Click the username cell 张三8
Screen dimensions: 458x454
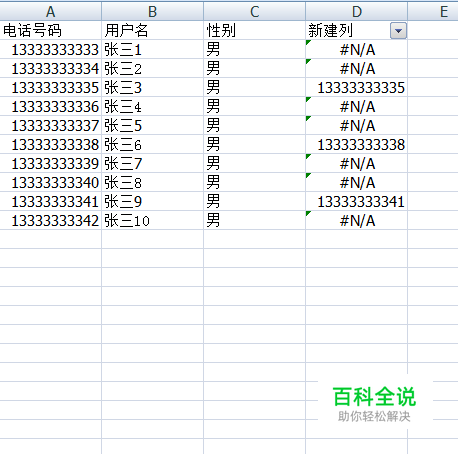tap(153, 183)
